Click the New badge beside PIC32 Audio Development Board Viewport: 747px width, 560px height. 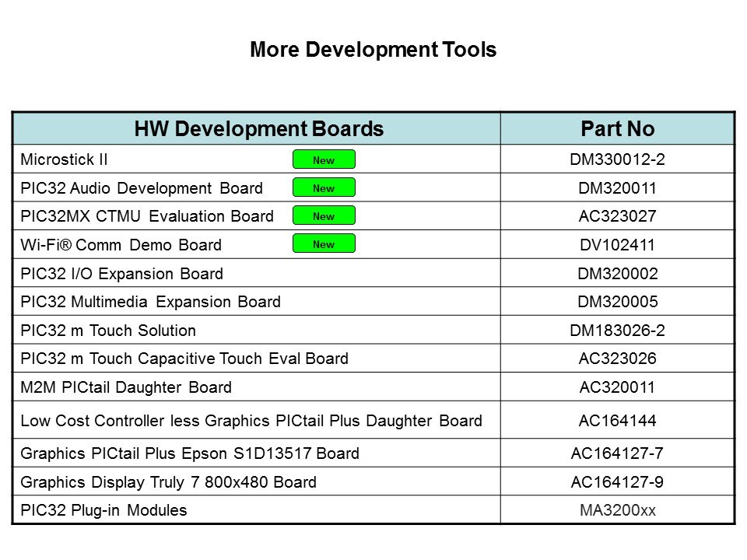[x=324, y=187]
